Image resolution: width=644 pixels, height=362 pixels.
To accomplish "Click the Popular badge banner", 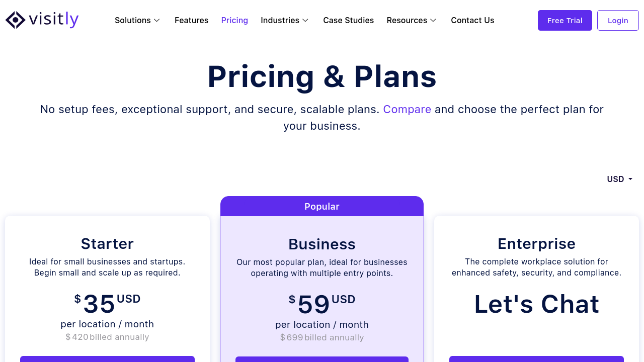I will [x=322, y=206].
